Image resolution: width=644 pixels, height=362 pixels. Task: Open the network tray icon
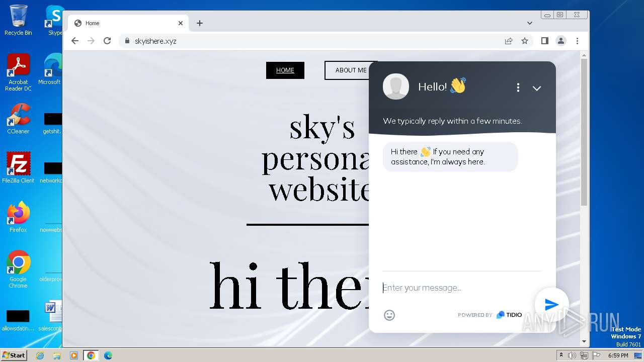click(x=584, y=355)
